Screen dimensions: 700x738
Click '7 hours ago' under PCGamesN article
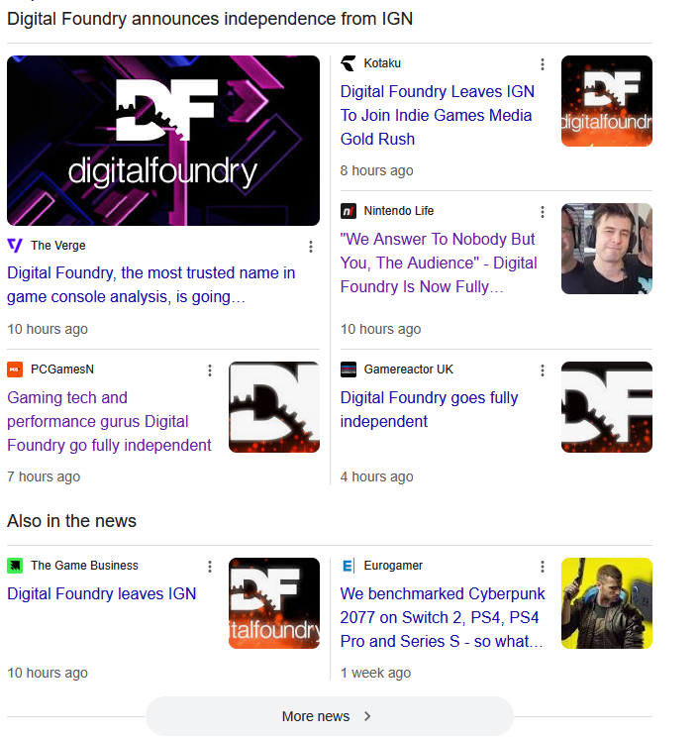(x=44, y=476)
